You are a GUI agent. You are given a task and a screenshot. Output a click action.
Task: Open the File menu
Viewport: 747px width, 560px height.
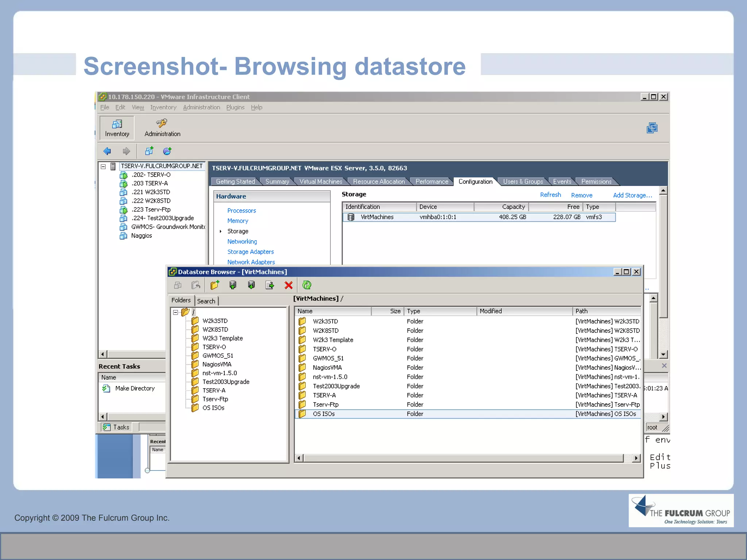(105, 107)
